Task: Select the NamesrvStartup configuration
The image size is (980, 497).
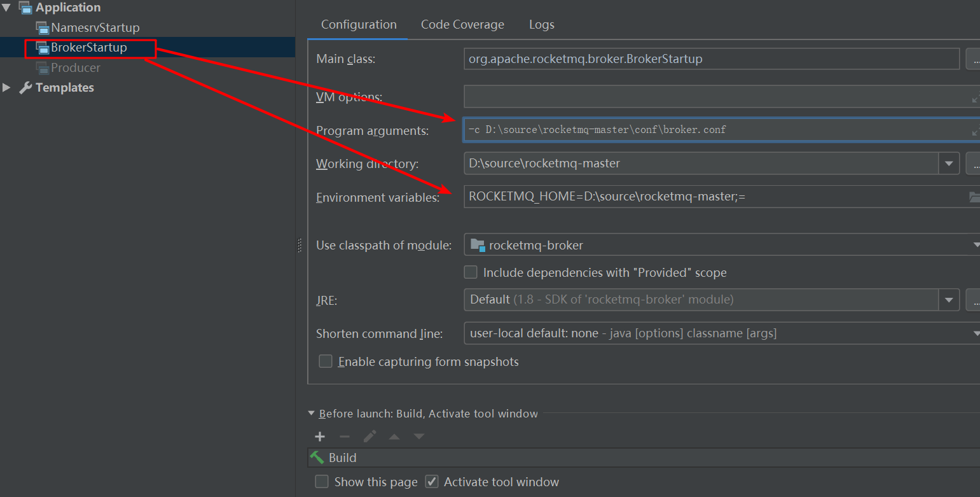Action: click(95, 27)
